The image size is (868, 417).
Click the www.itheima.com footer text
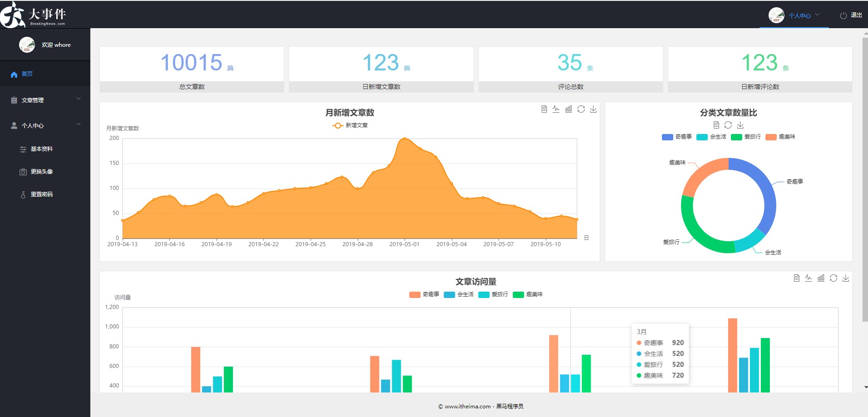point(467,407)
